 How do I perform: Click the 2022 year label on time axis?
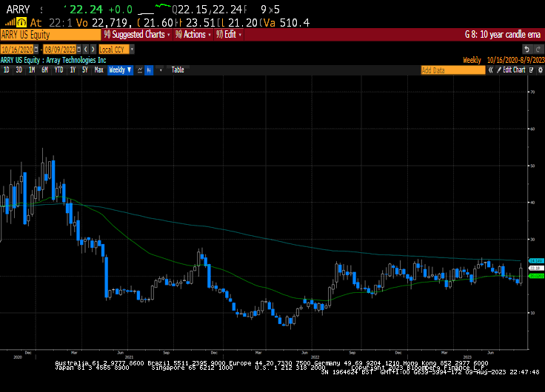coord(315,357)
